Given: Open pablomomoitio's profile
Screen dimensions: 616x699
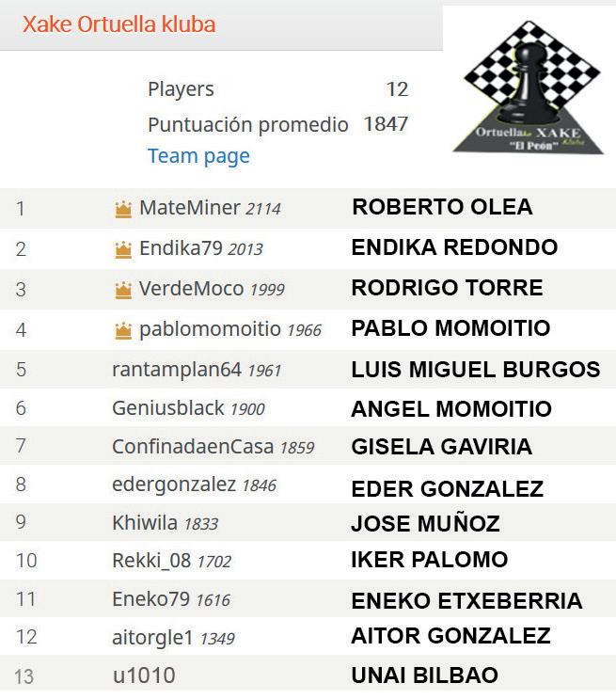Looking at the screenshot, I should click(x=210, y=329).
